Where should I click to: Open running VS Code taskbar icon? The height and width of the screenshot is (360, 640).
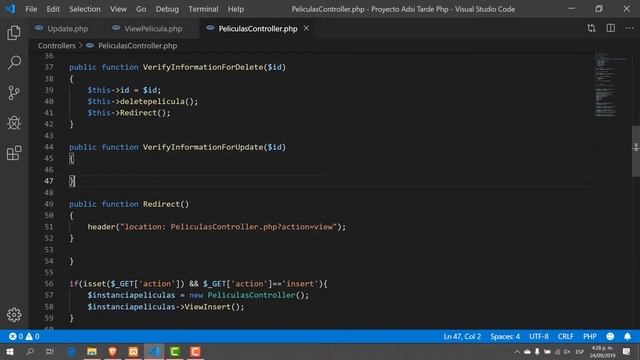click(154, 351)
